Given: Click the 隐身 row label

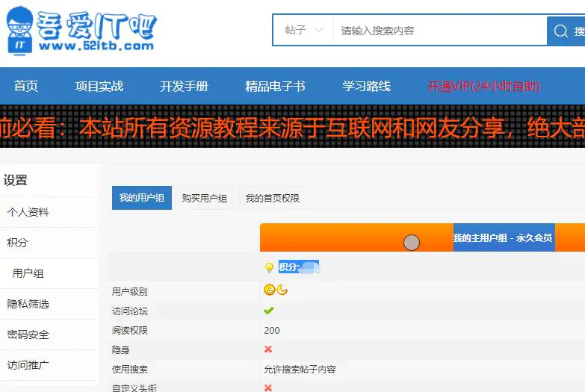Looking at the screenshot, I should coord(121,350).
